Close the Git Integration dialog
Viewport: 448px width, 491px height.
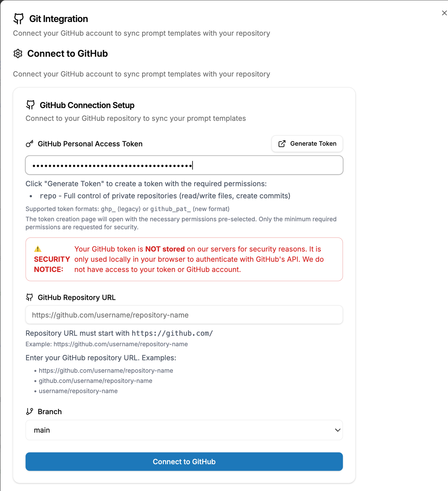tap(444, 13)
